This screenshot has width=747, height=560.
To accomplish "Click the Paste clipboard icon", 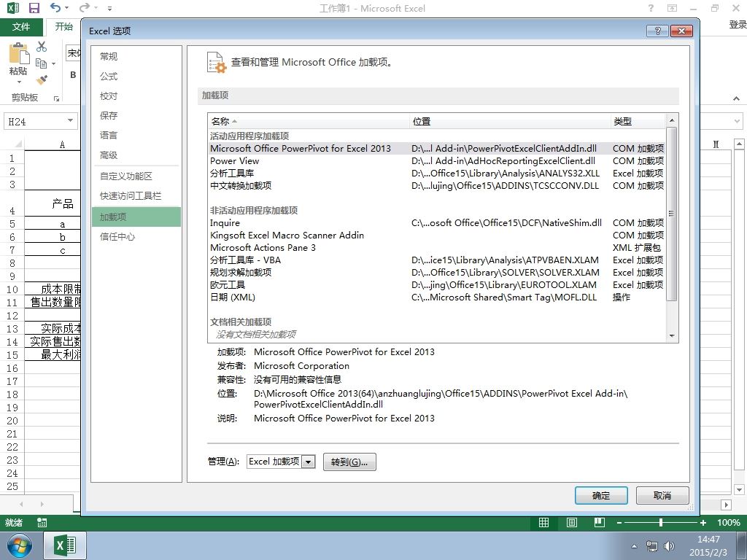I will point(19,52).
